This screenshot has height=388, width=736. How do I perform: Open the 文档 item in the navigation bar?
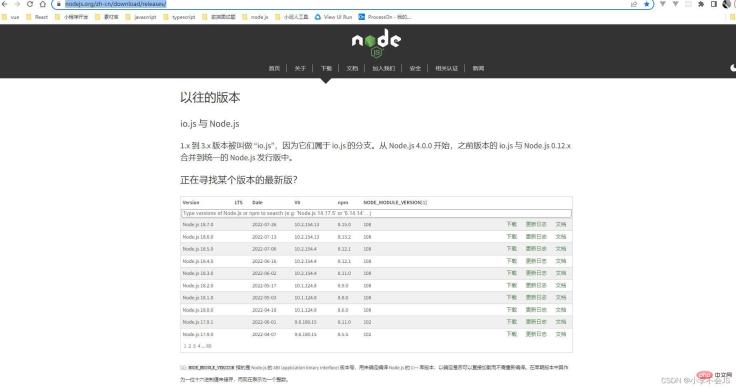click(x=352, y=68)
